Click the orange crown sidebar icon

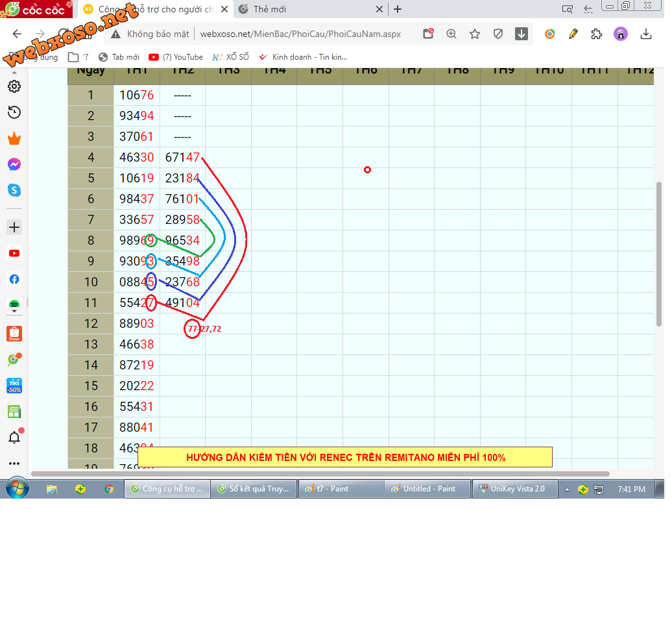point(14,140)
